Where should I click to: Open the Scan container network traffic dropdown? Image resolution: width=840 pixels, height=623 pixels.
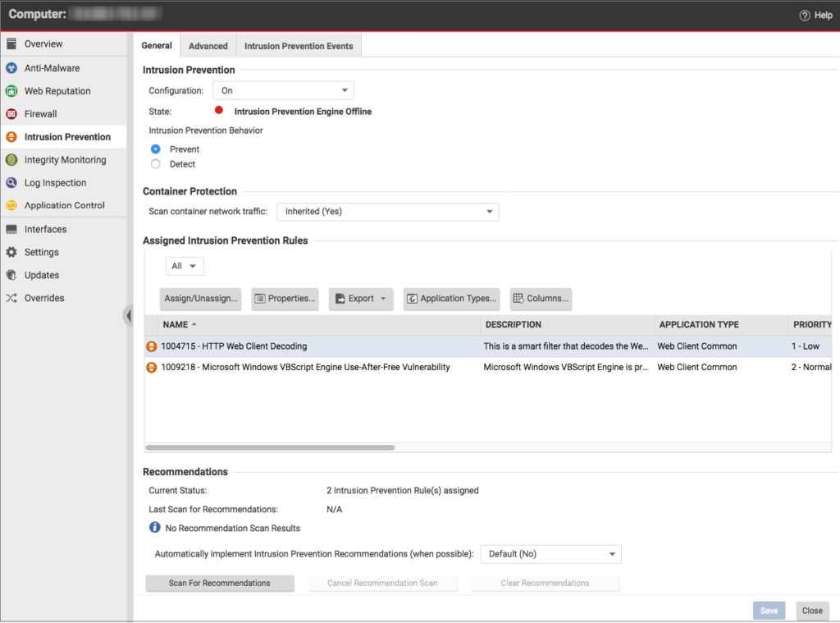tap(387, 211)
